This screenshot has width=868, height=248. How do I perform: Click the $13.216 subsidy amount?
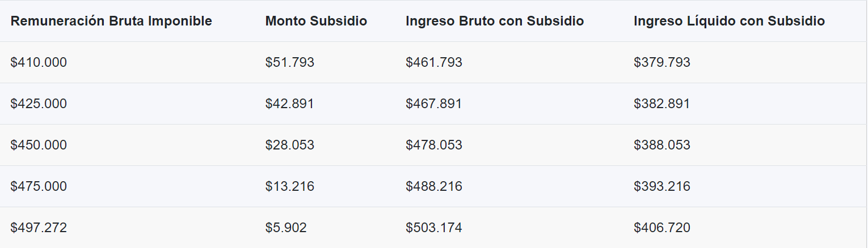click(x=290, y=186)
